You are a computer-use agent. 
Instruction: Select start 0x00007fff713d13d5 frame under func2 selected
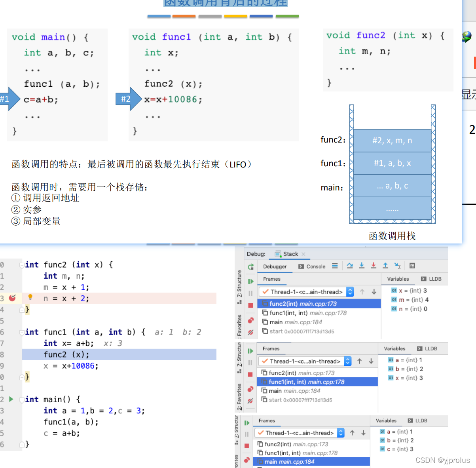298,331
